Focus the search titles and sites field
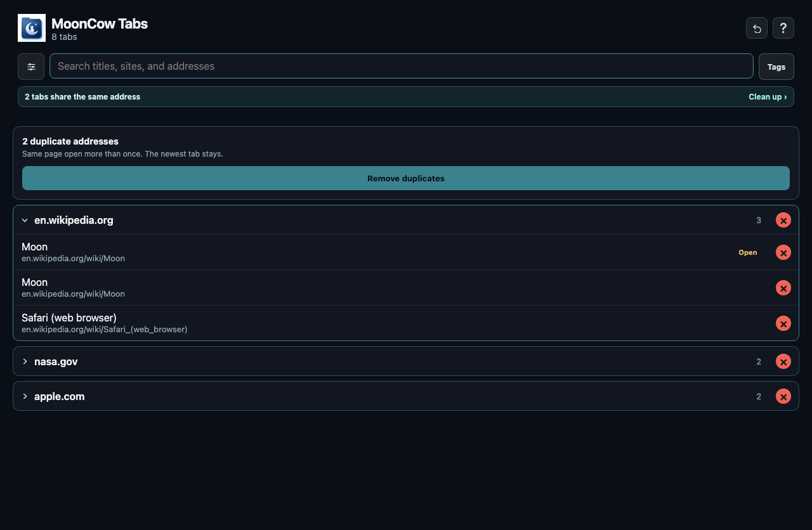 tap(402, 66)
